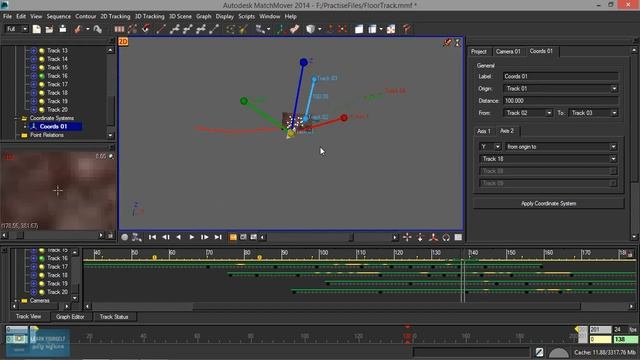640x360 pixels.
Task: Click the red film strip icon in the toolbar
Action: 119,29
